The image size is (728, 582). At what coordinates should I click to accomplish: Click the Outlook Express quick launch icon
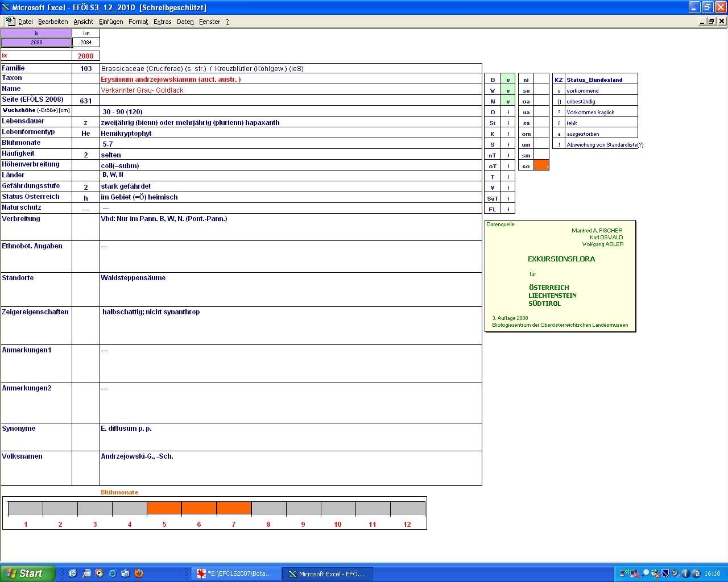125,573
